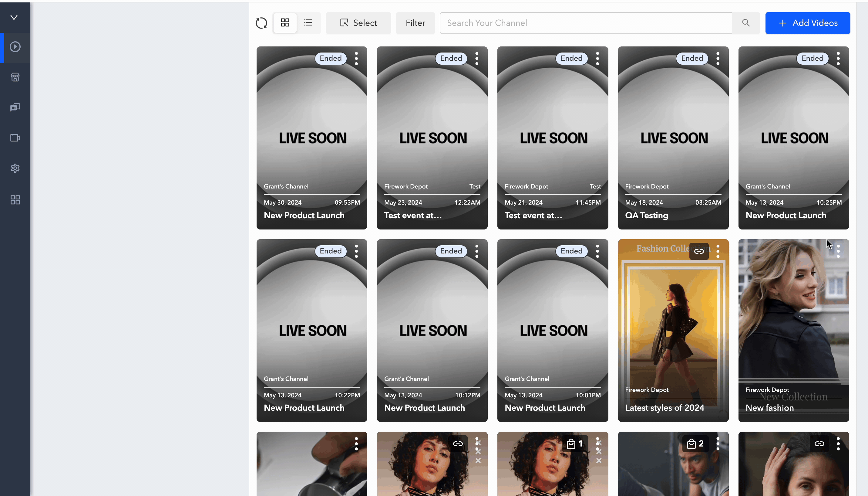
Task: Collapse the sidebar with the chevron arrow
Action: (x=14, y=17)
